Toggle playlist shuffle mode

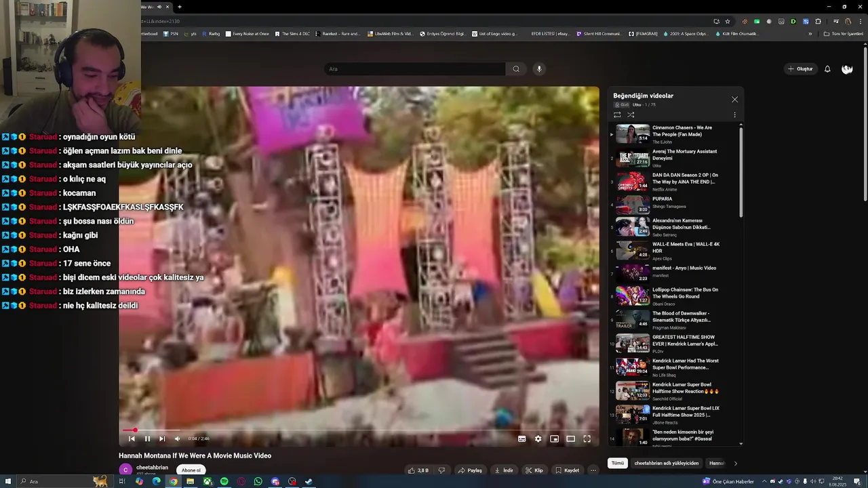coord(631,115)
